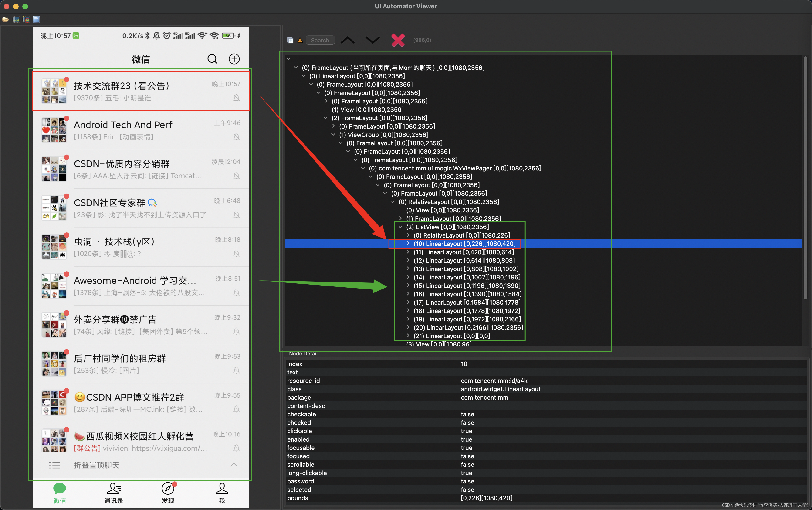Click the expand all nodes plus icon
Screen dimensions: 812x510
coord(290,40)
